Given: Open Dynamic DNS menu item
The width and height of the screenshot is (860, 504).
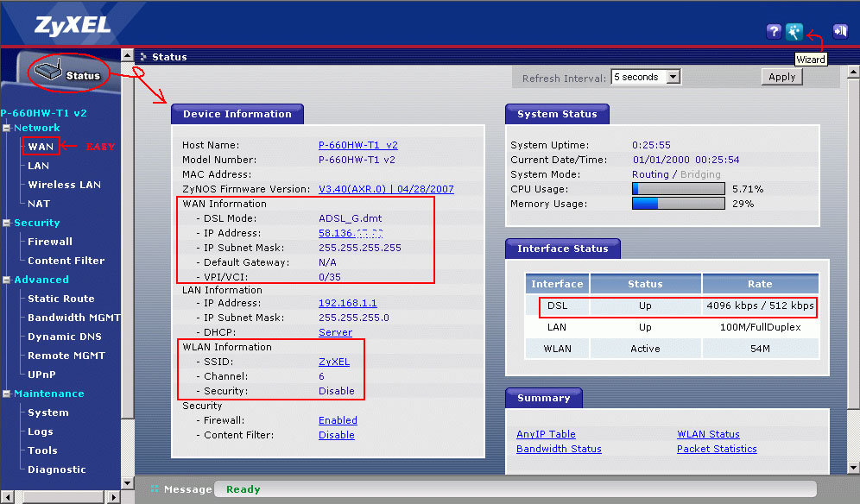Looking at the screenshot, I should tap(64, 337).
